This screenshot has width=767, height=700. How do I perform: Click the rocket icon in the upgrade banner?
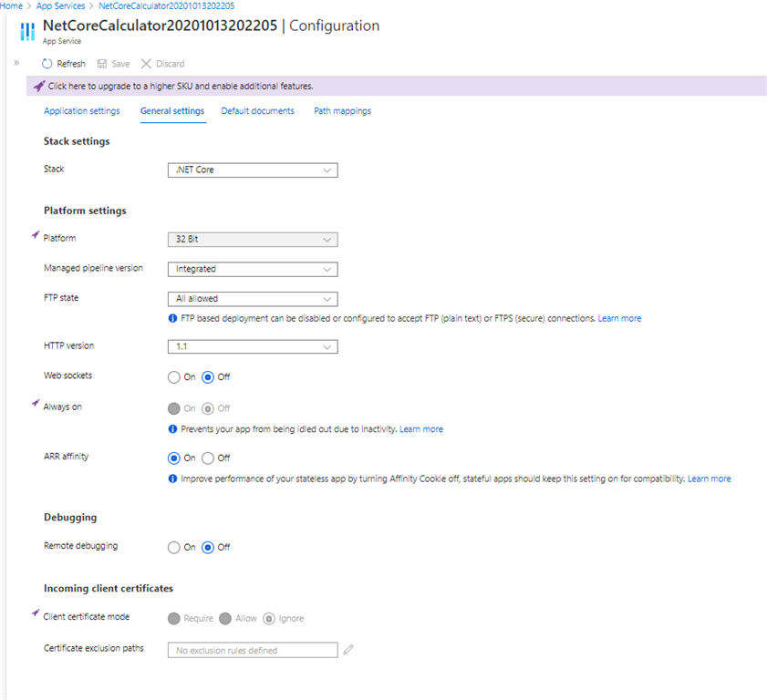39,86
